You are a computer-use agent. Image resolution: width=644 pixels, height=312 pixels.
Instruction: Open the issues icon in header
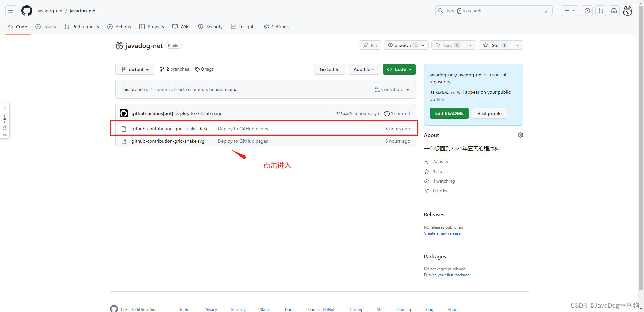[587, 11]
